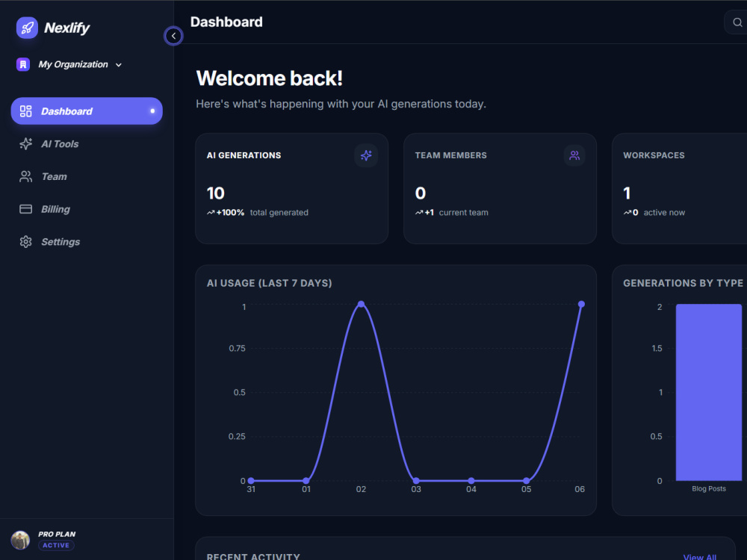Click the user avatar photo
747x560 pixels.
[20, 540]
